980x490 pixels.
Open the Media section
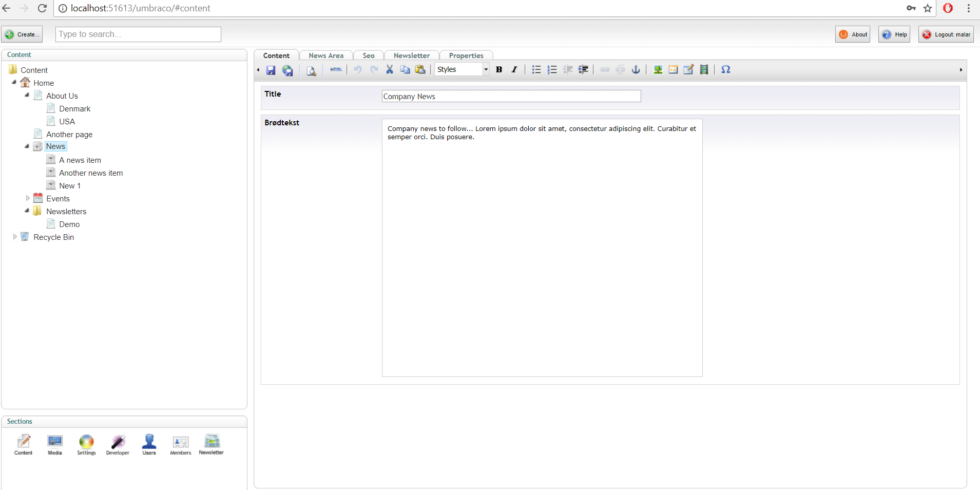pyautogui.click(x=55, y=444)
